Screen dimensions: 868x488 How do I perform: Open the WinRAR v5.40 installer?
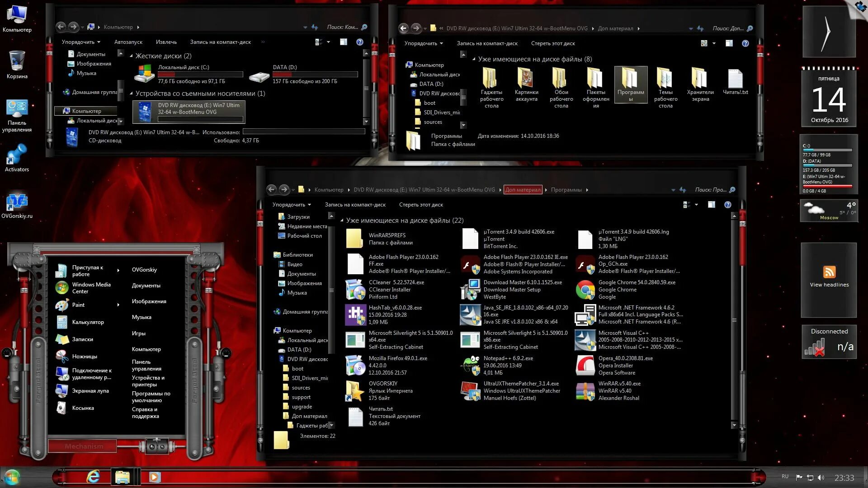[x=585, y=391]
